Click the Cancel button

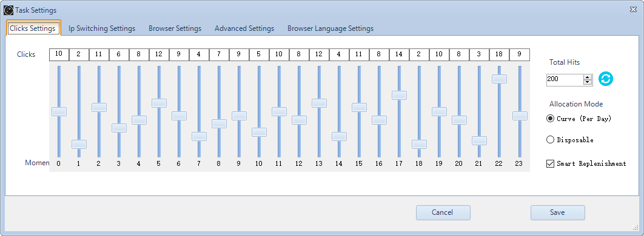pyautogui.click(x=442, y=212)
